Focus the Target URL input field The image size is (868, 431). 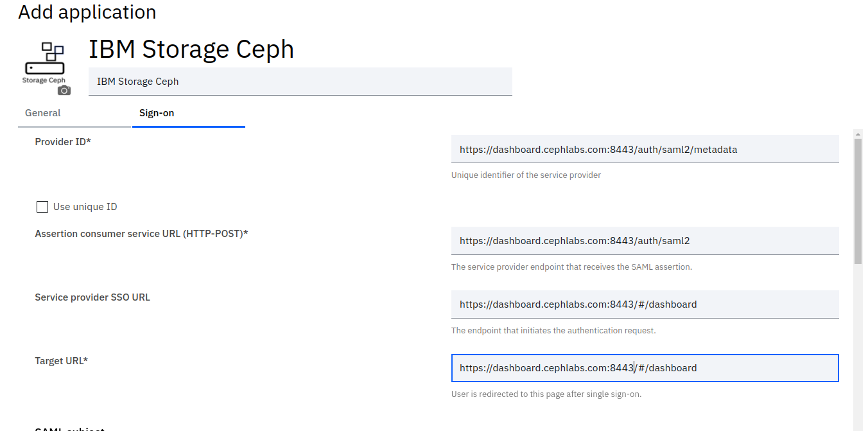coord(645,368)
